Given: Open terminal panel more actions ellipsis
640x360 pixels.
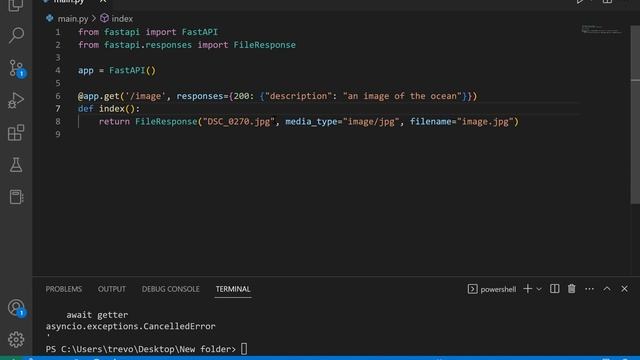Looking at the screenshot, I should [x=589, y=289].
